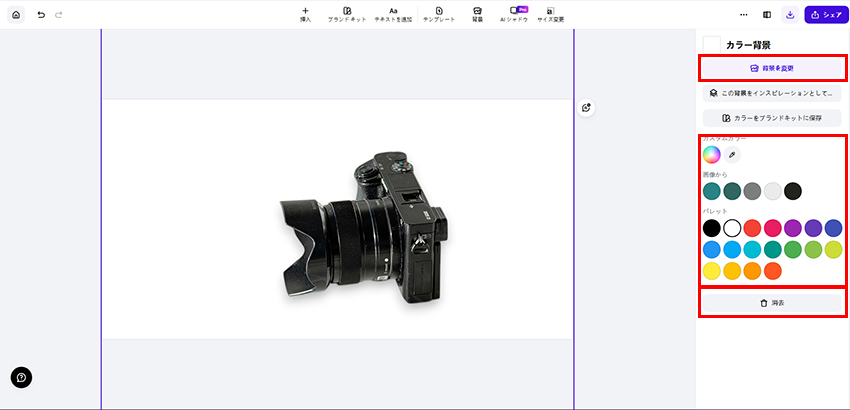
Task: Click the redo arrow
Action: pos(59,15)
